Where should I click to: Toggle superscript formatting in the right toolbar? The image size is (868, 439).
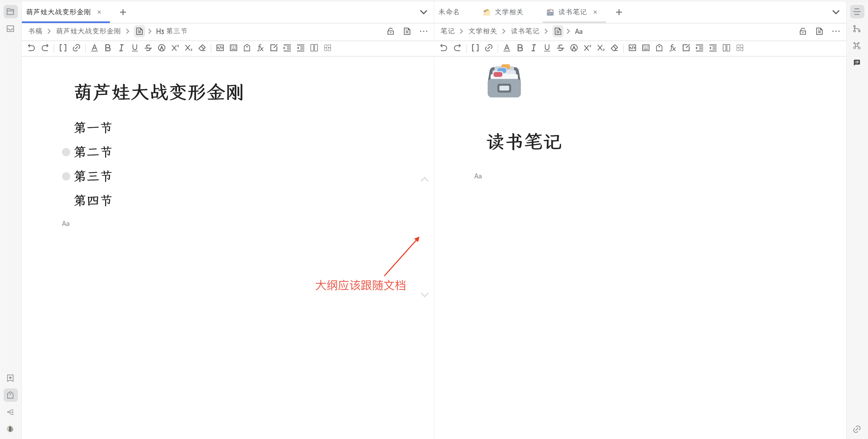click(587, 48)
